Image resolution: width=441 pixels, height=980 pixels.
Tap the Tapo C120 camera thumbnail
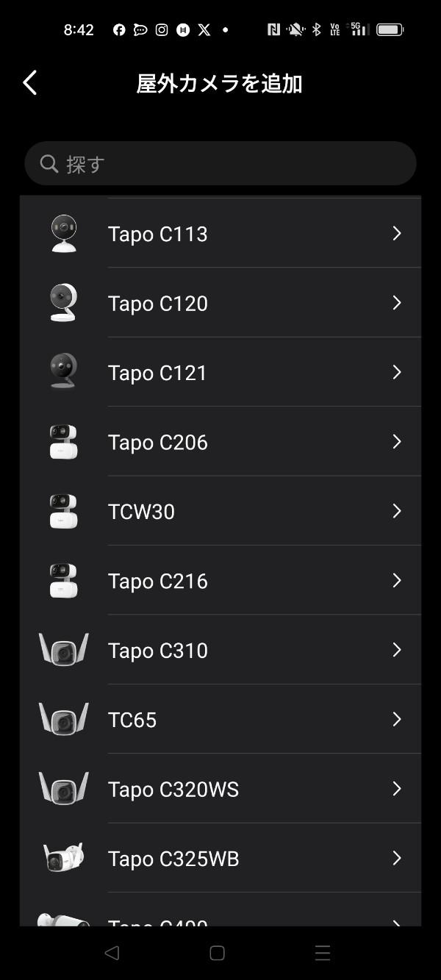[x=64, y=303]
